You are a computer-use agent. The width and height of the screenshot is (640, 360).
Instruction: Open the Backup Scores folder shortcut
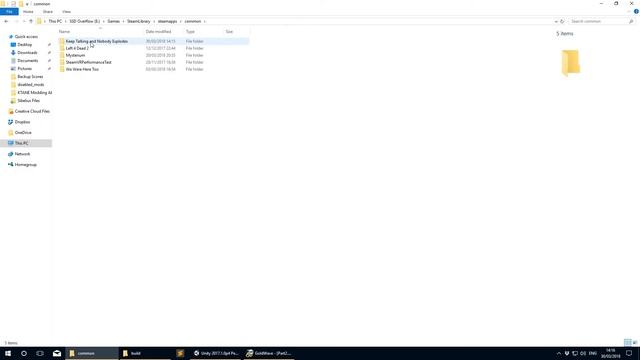[x=30, y=76]
